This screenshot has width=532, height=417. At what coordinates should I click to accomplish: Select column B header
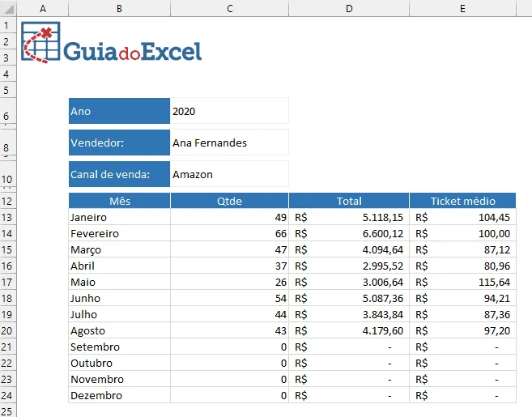[119, 8]
